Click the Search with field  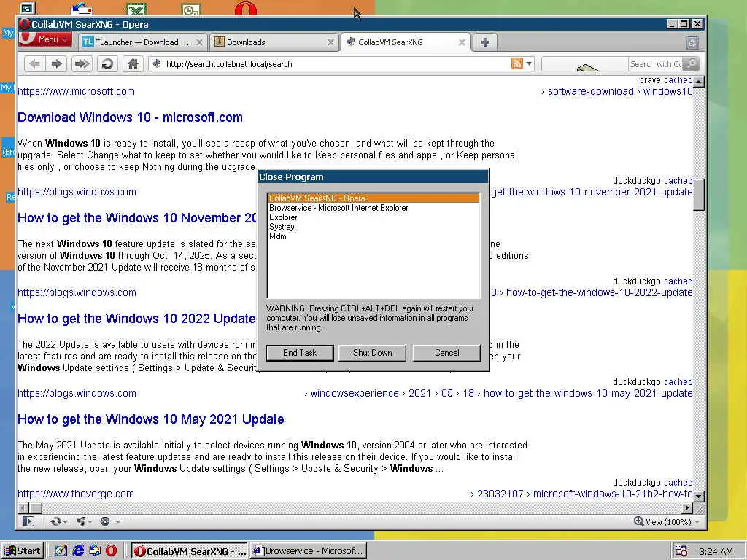(656, 64)
